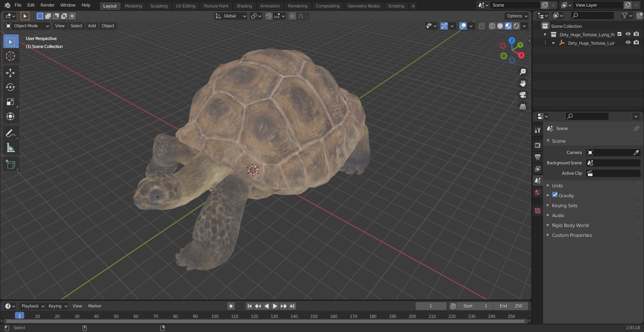Expand the Dirty_Huge_Tortoise_Lyir object in the Outliner
This screenshot has width=644, height=332.
pos(553,43)
